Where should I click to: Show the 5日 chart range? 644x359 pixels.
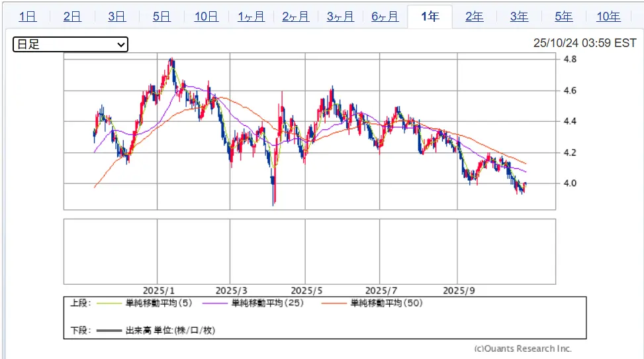[161, 17]
